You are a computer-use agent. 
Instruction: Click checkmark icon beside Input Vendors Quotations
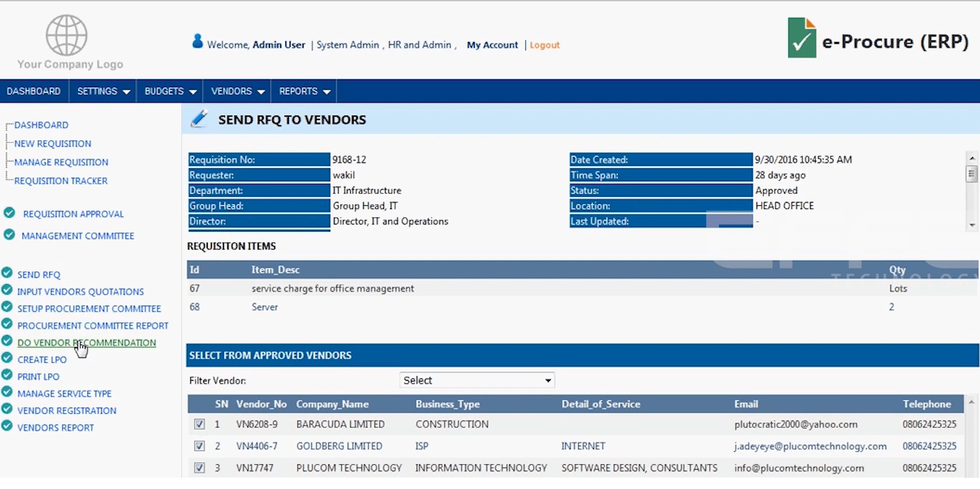[7, 290]
